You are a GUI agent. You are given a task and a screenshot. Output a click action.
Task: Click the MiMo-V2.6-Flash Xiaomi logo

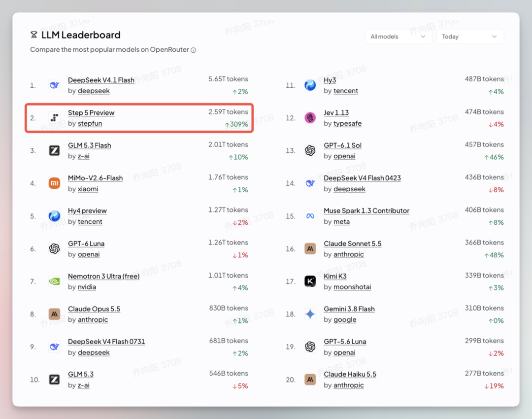[54, 183]
